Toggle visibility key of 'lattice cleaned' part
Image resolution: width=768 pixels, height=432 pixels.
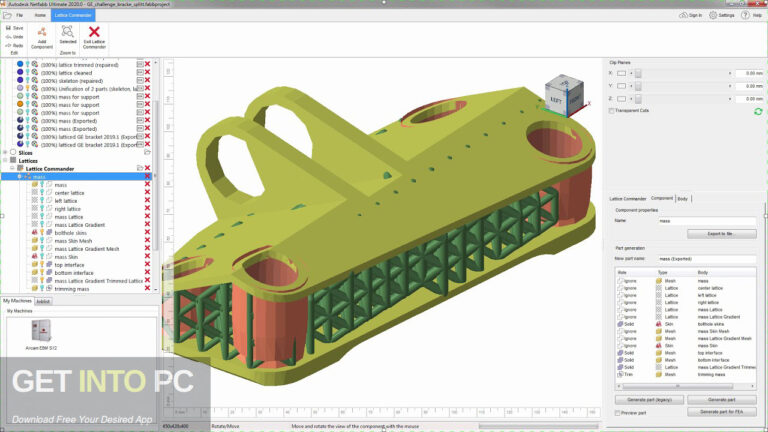(27, 72)
